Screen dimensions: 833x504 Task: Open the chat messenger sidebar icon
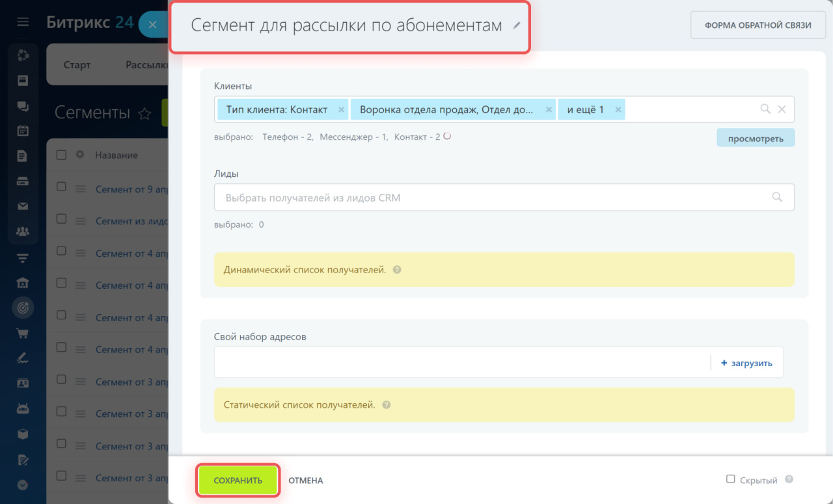[x=23, y=106]
